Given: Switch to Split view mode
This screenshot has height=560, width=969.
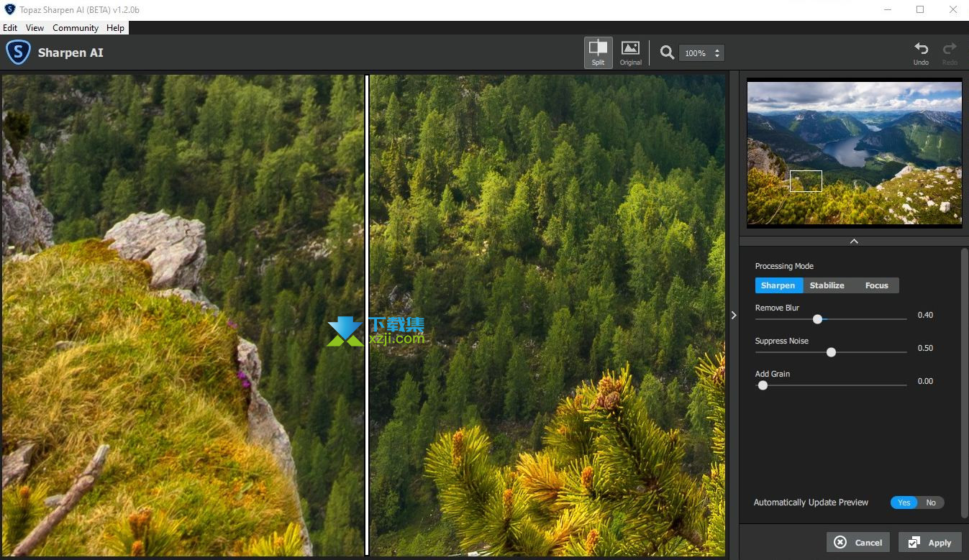Looking at the screenshot, I should 598,52.
